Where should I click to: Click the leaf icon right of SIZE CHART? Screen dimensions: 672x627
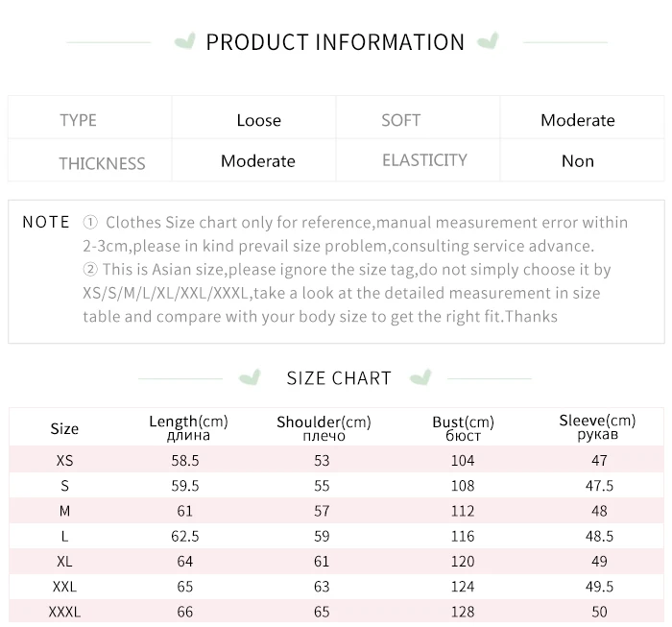pyautogui.click(x=420, y=377)
